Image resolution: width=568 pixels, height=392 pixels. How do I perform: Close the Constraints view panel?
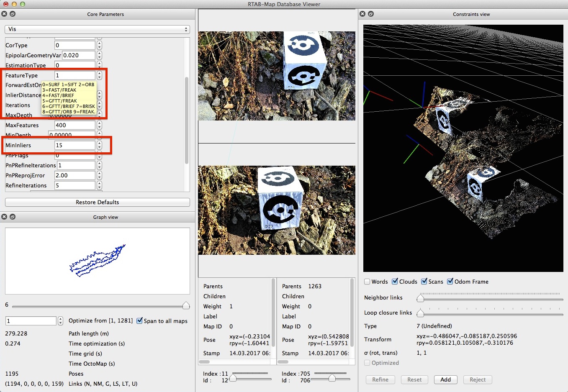[x=362, y=14]
